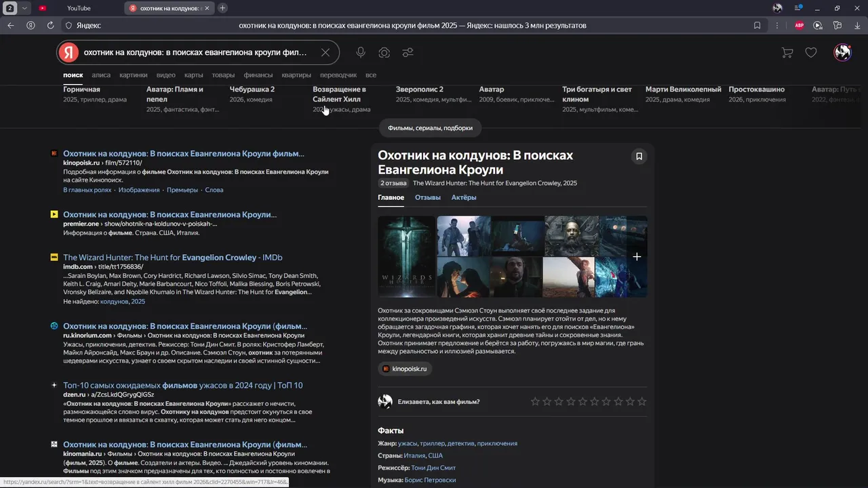Open the IMDb Wizard Hunter result
Screen dimensions: 868x488
[x=173, y=258]
